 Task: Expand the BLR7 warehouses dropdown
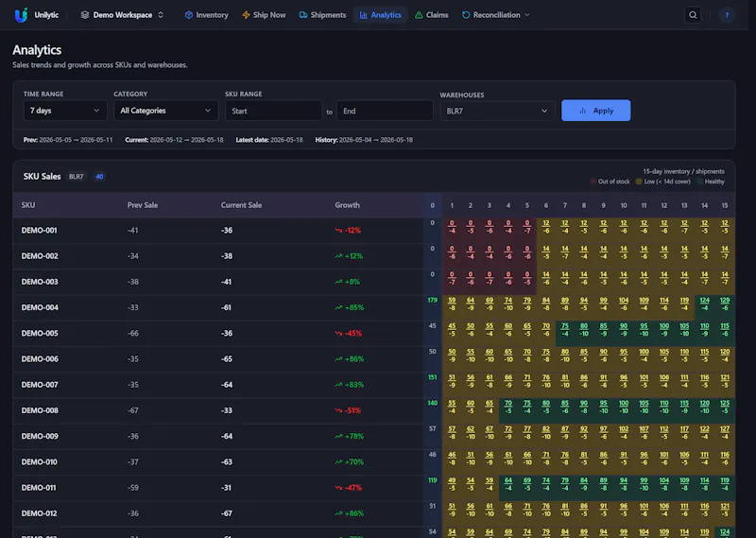[x=497, y=111]
